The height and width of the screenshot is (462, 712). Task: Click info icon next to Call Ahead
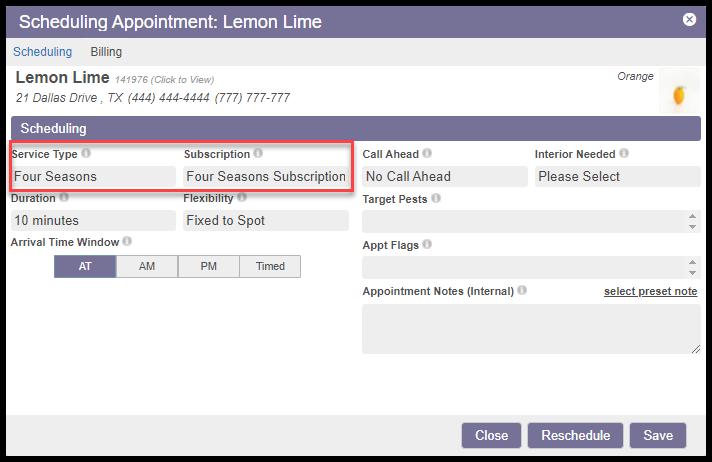coord(427,154)
